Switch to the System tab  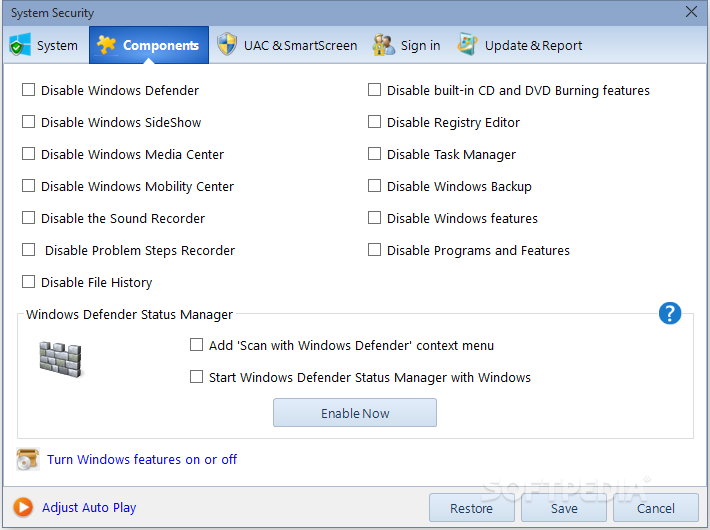point(46,45)
